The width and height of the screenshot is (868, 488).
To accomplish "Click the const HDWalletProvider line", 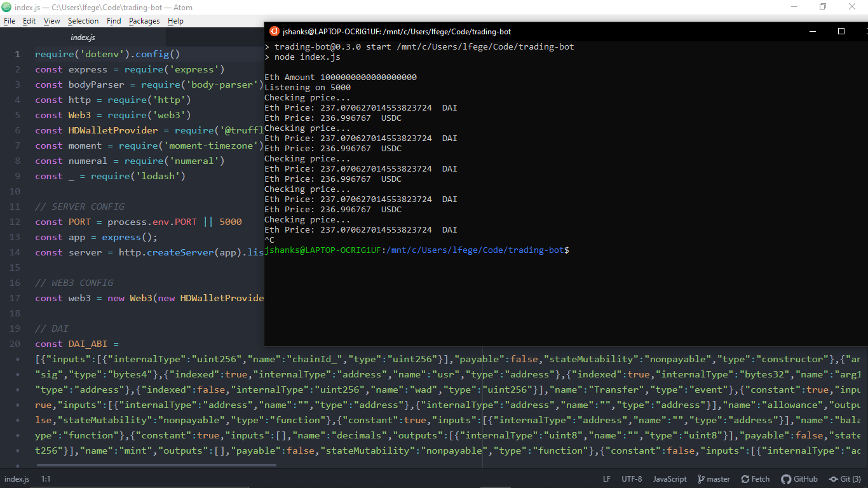I will [149, 130].
